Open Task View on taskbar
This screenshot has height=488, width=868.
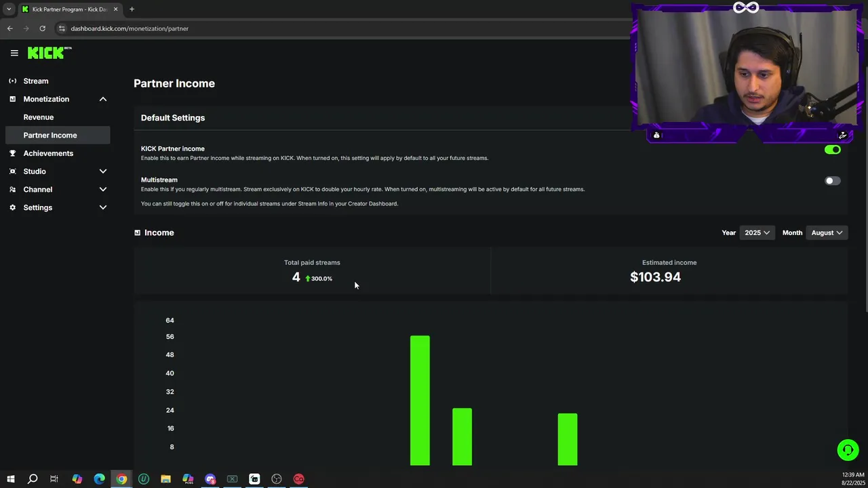tap(54, 479)
